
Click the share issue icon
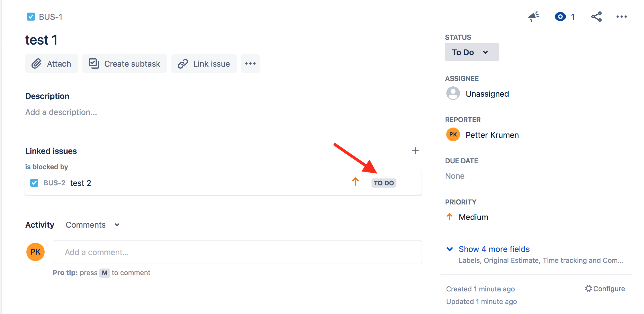pyautogui.click(x=596, y=17)
